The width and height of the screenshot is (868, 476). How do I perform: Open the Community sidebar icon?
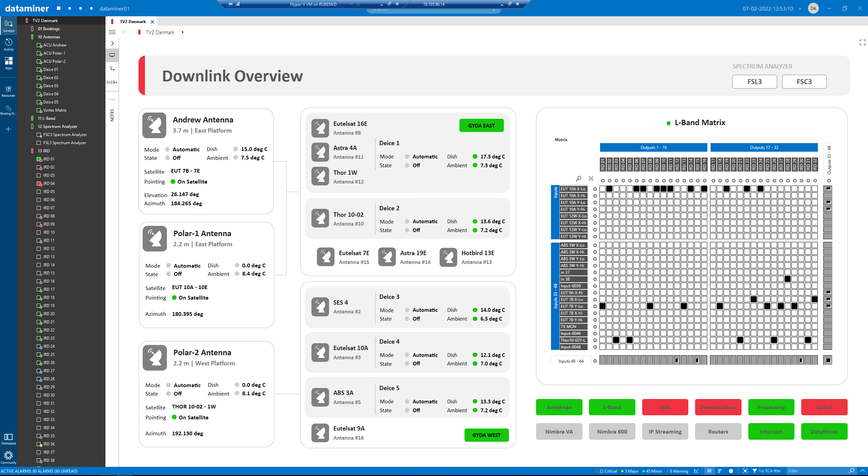(8, 457)
